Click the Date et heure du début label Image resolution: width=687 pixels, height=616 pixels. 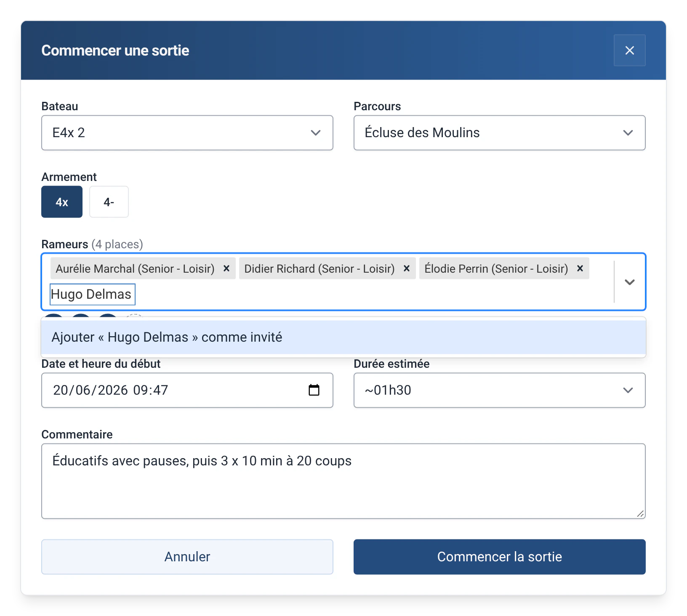[101, 364]
